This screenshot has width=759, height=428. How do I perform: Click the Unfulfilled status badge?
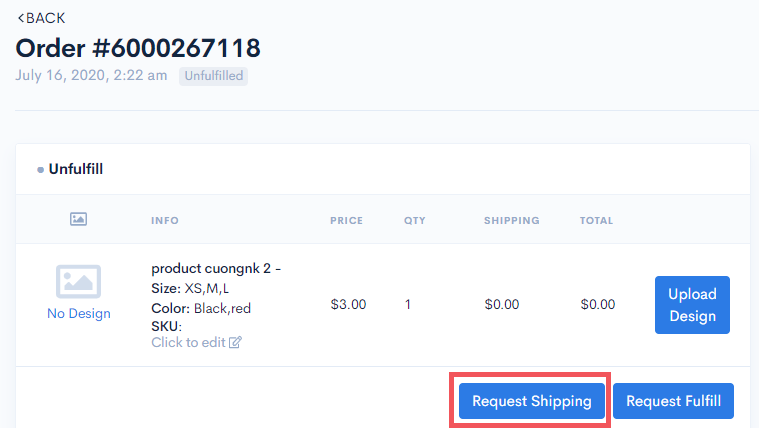pos(213,75)
